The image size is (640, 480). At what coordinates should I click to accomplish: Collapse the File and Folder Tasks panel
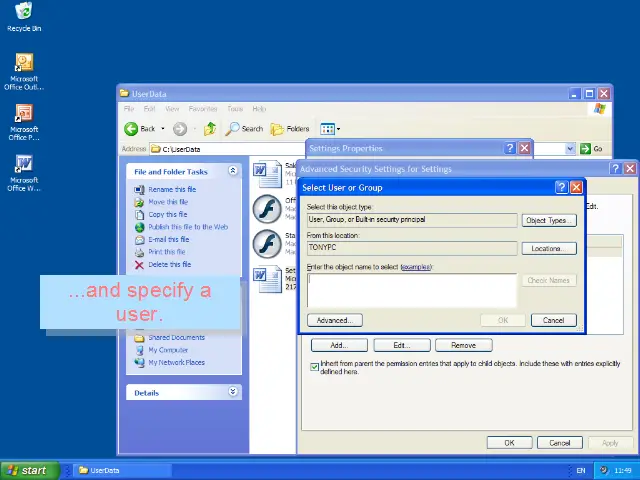[x=233, y=171]
